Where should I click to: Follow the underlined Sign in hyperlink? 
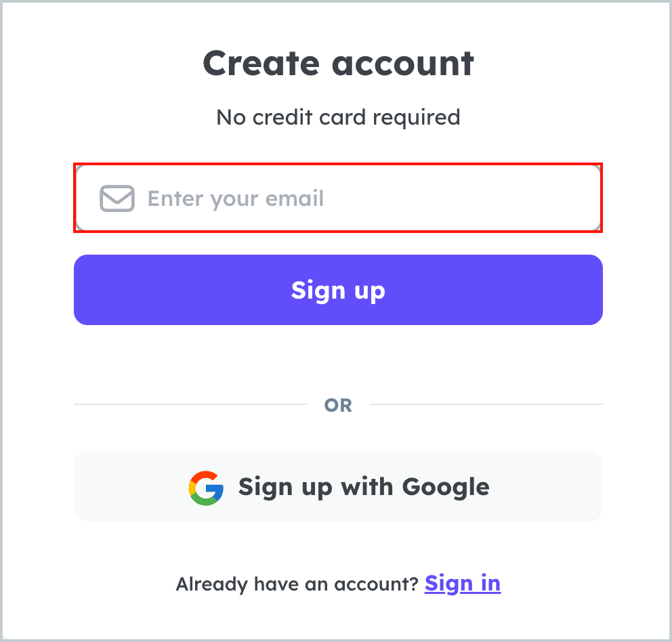[x=463, y=583]
